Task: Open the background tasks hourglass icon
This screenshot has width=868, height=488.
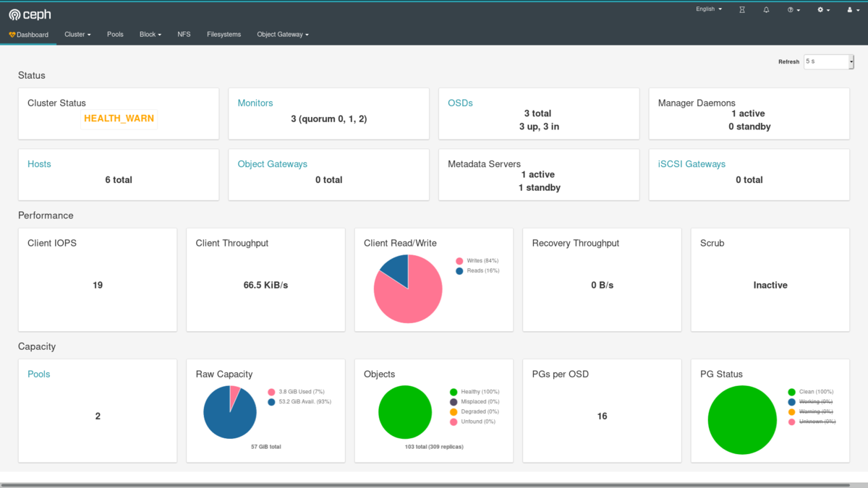Action: [x=742, y=10]
